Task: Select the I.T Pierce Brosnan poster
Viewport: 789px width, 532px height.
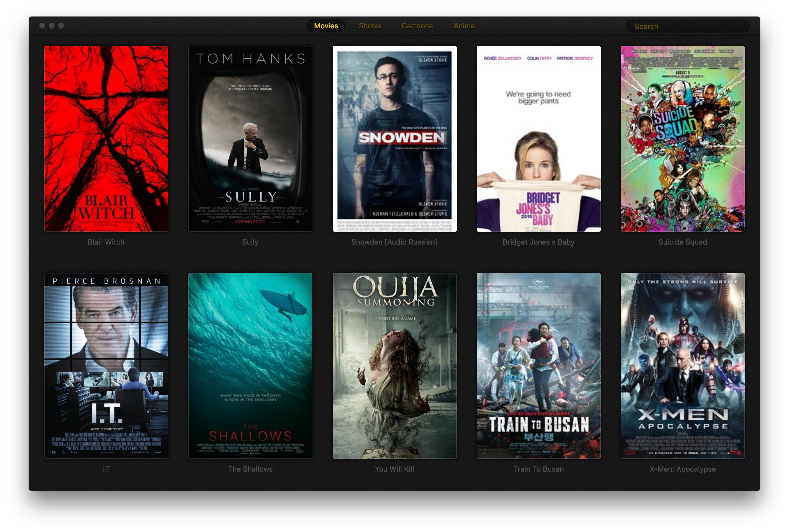Action: [x=106, y=365]
